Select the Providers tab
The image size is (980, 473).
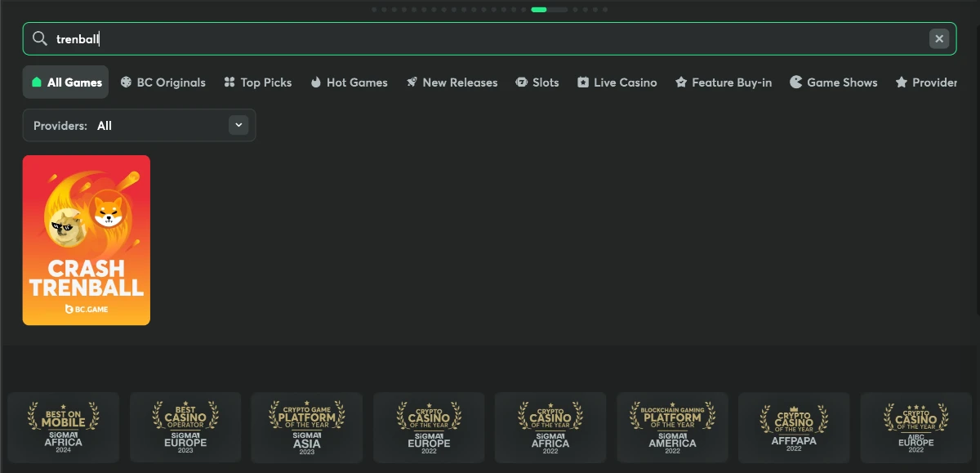pos(926,83)
